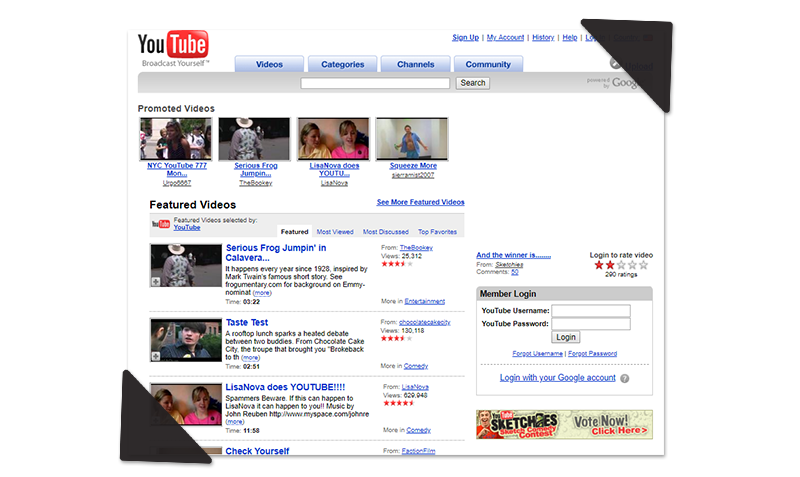This screenshot has width=800, height=477.
Task: Click Login with your Google account
Action: point(557,378)
